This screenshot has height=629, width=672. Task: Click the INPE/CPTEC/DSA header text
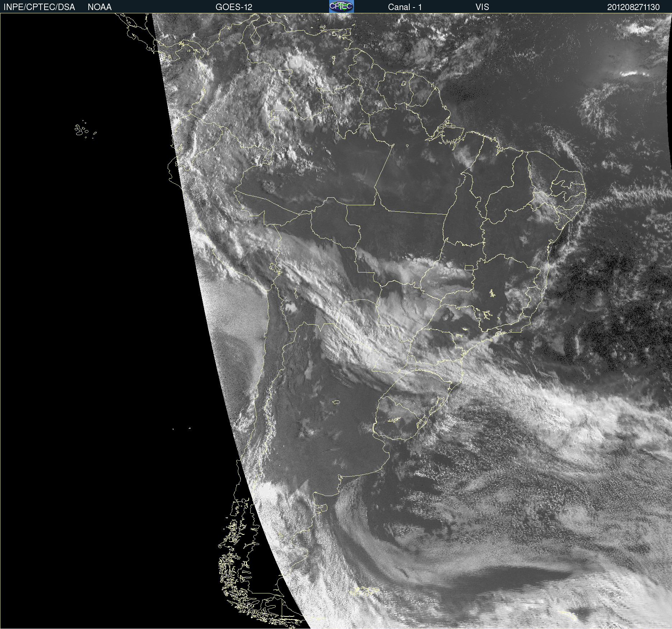[x=40, y=7]
